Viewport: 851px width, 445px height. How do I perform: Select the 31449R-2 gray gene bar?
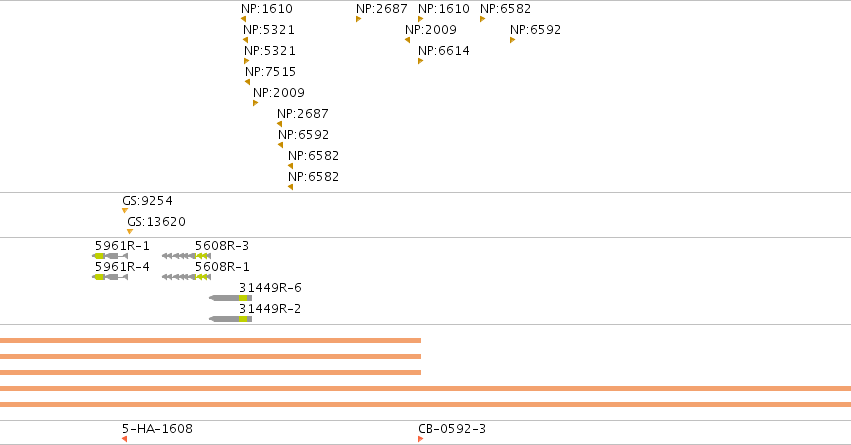(x=231, y=319)
